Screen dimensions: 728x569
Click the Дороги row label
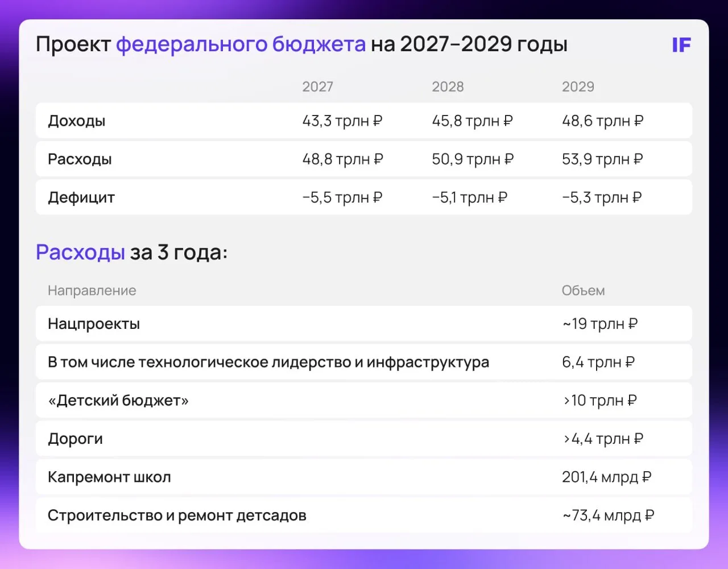click(x=75, y=439)
